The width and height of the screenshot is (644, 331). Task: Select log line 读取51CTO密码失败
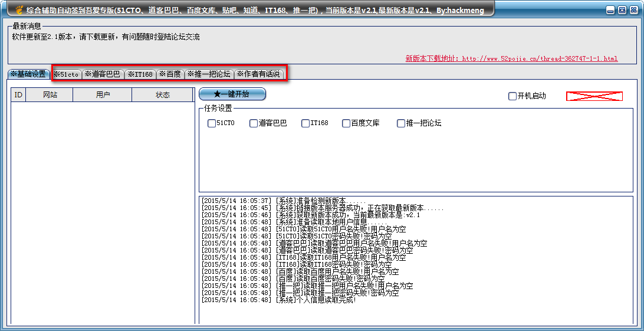297,236
